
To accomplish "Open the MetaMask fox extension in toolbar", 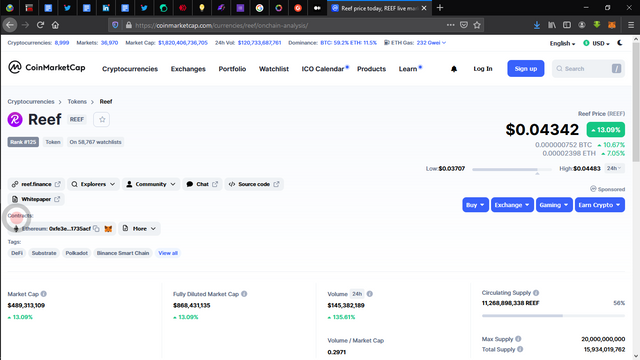I will 611,25.
